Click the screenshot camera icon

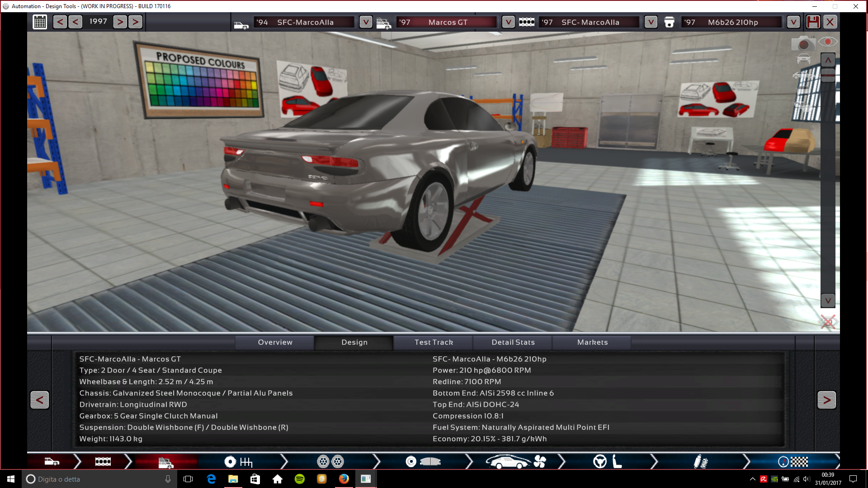tap(803, 44)
